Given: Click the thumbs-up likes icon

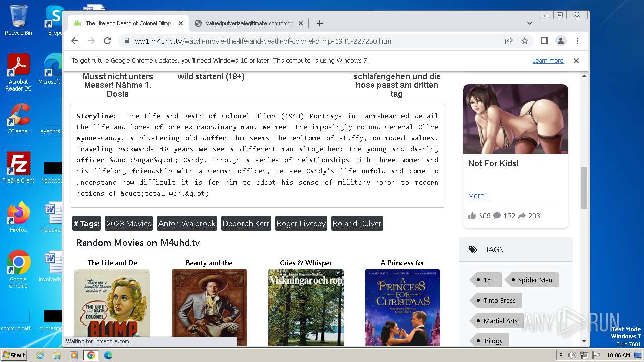Looking at the screenshot, I should 472,216.
